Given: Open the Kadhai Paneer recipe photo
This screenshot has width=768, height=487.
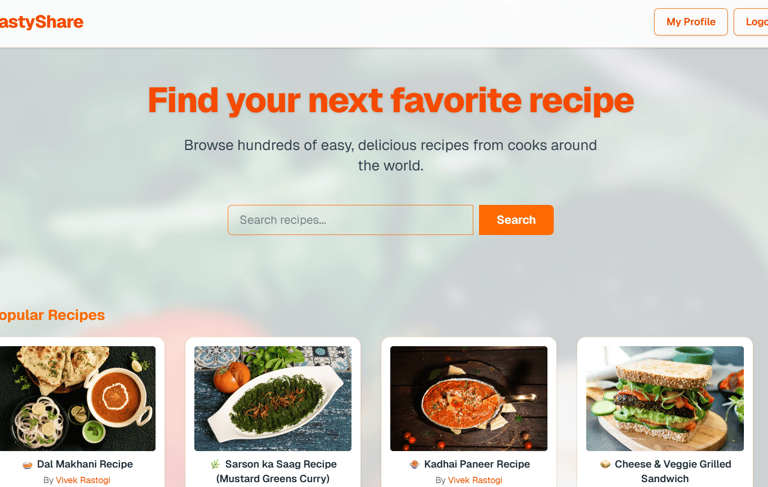Looking at the screenshot, I should click(x=469, y=398).
